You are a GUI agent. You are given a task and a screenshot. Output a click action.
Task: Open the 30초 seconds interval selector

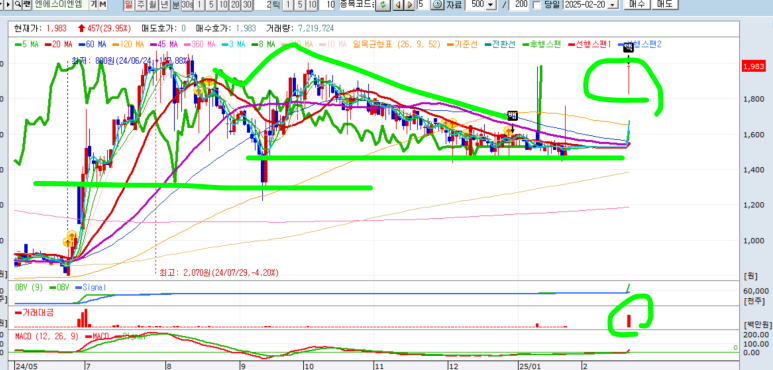click(187, 4)
